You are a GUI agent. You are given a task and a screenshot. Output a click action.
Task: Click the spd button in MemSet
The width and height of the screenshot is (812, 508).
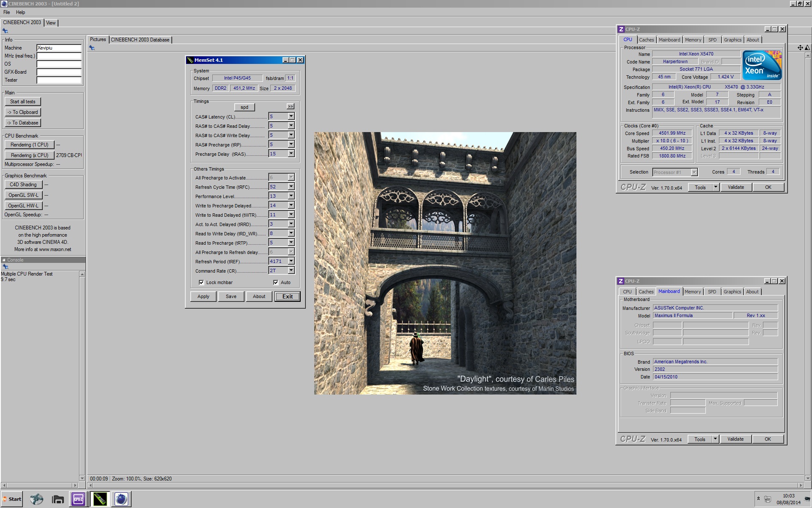(x=244, y=107)
